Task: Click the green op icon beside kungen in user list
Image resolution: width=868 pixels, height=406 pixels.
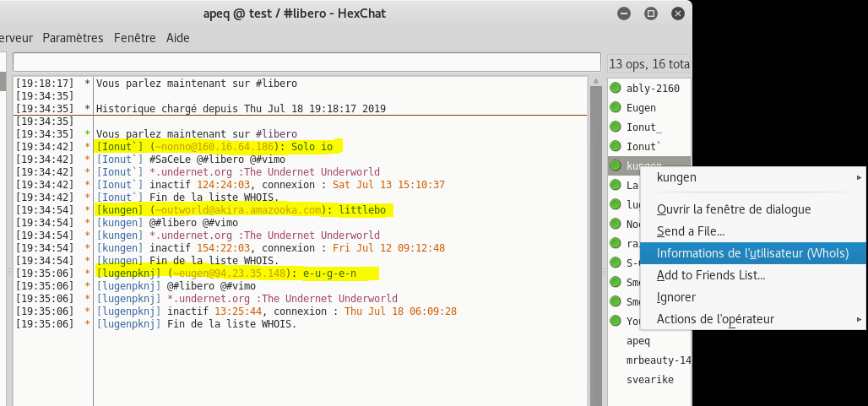Action: (615, 165)
